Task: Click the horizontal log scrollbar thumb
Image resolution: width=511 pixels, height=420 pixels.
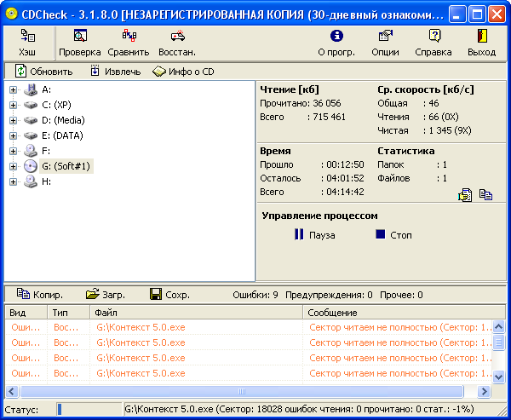Action: click(242, 391)
